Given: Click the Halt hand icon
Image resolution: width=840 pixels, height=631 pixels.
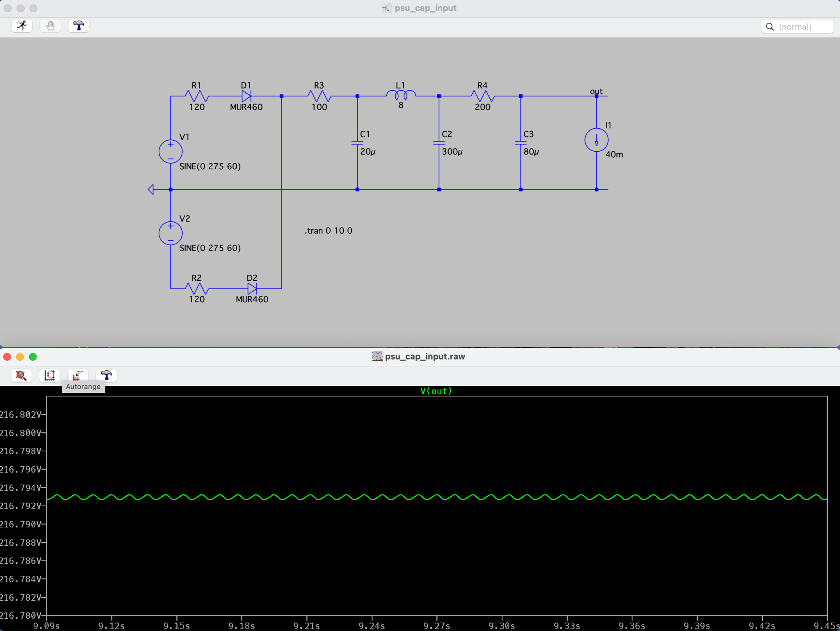Looking at the screenshot, I should [50, 26].
